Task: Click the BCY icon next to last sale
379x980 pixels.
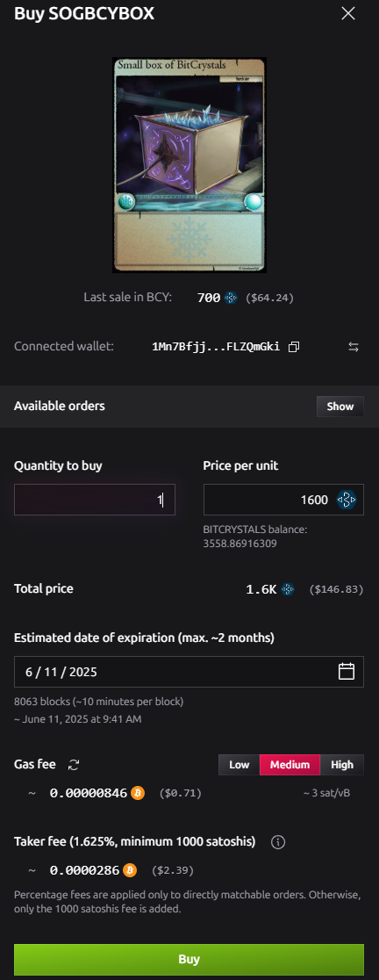Action: tap(231, 298)
